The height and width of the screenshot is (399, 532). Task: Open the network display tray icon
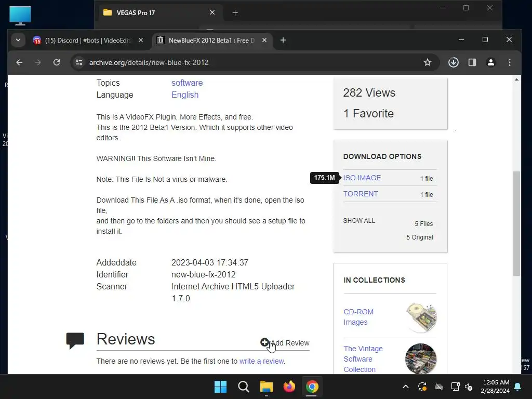[x=455, y=387]
